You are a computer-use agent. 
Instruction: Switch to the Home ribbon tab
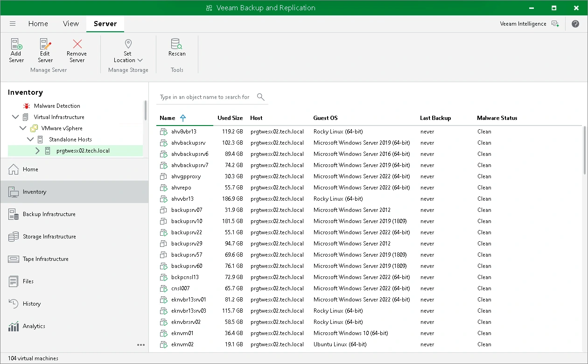38,24
